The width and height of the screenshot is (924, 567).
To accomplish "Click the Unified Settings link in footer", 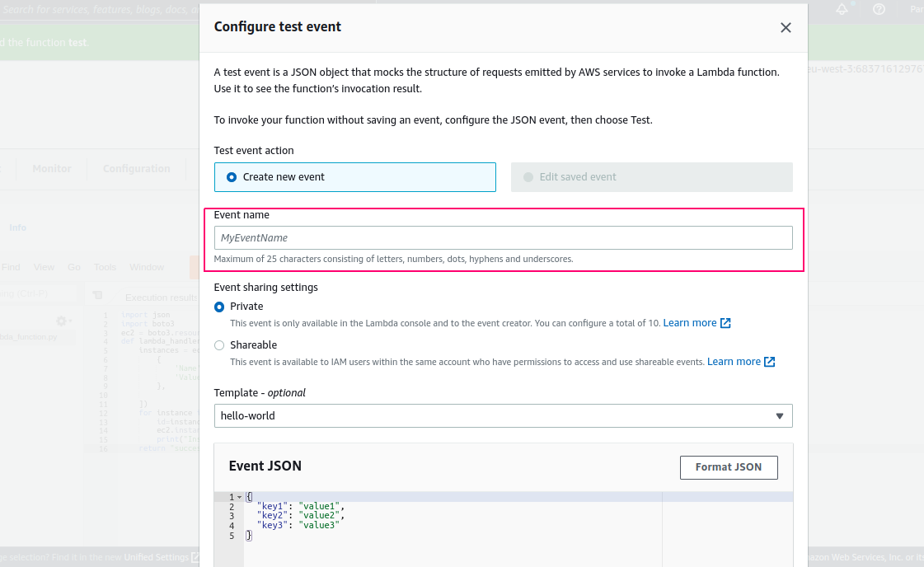I will [x=156, y=557].
